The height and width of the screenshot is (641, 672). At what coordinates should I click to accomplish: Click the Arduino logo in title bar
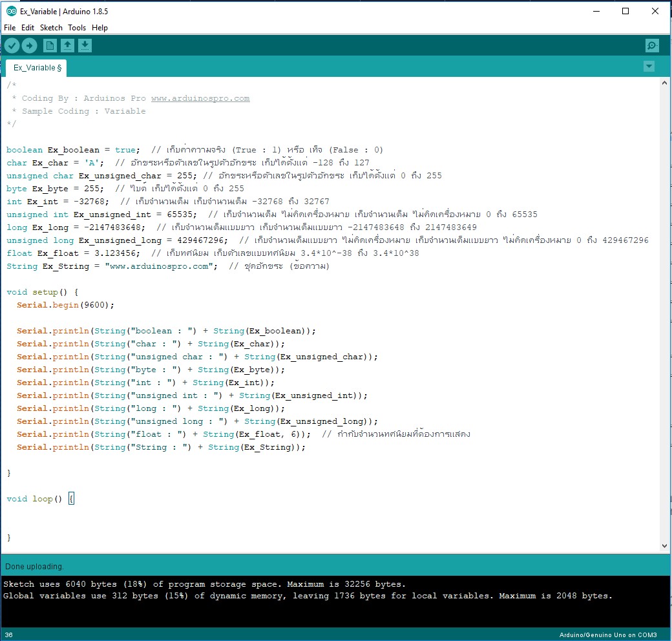coord(11,11)
